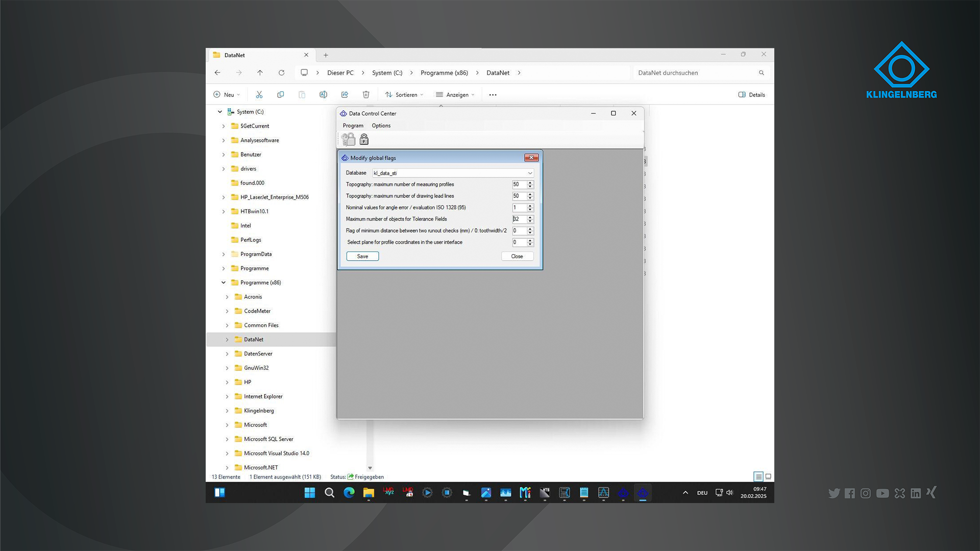Expand the ProgramData folder node
Screen dimensions: 980x551
pyautogui.click(x=224, y=254)
